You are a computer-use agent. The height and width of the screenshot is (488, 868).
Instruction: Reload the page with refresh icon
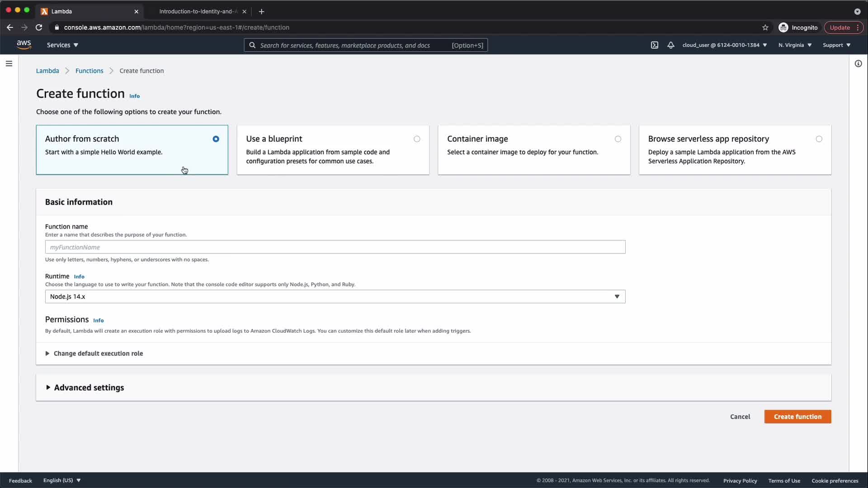pyautogui.click(x=39, y=28)
